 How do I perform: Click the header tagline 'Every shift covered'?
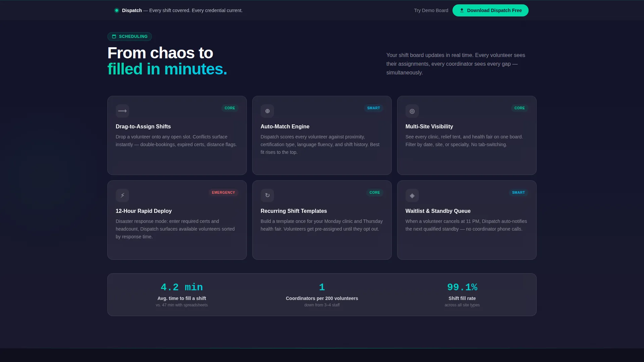[196, 10]
